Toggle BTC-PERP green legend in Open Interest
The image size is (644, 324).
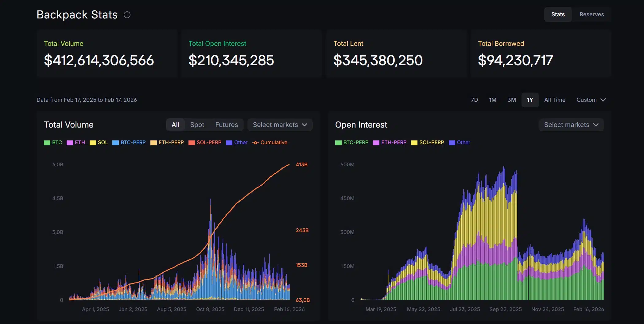coord(352,143)
